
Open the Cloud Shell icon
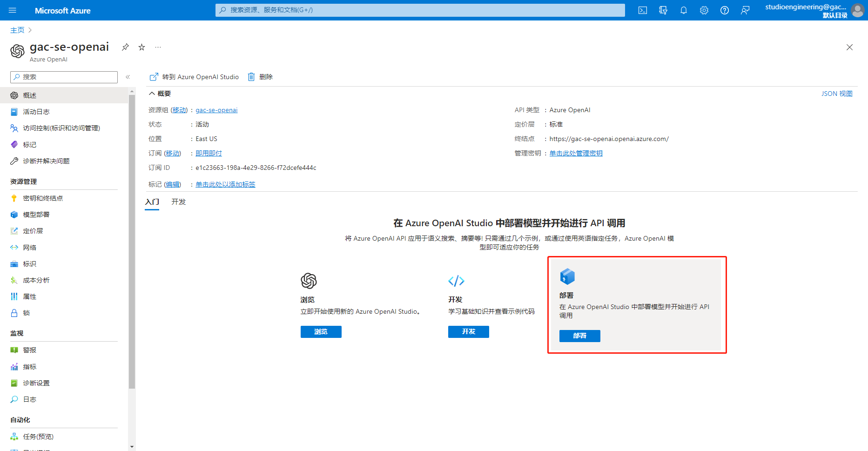click(x=643, y=10)
